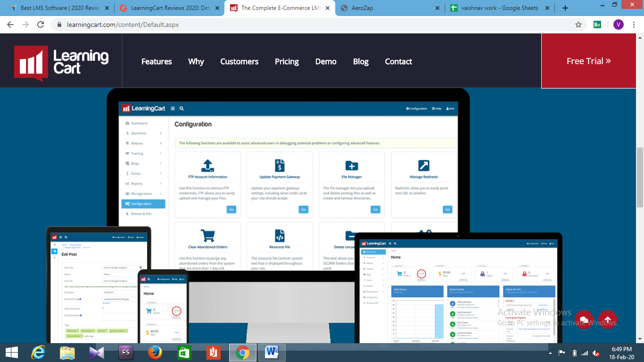Open the Windows Start button

(11, 352)
